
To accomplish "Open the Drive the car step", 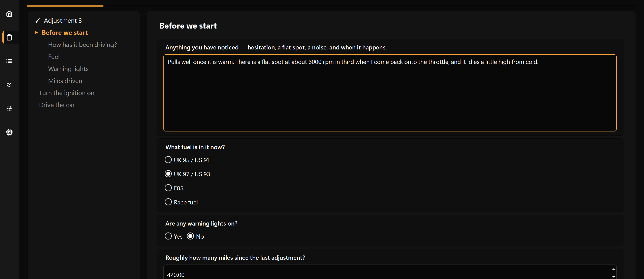I will pyautogui.click(x=57, y=105).
